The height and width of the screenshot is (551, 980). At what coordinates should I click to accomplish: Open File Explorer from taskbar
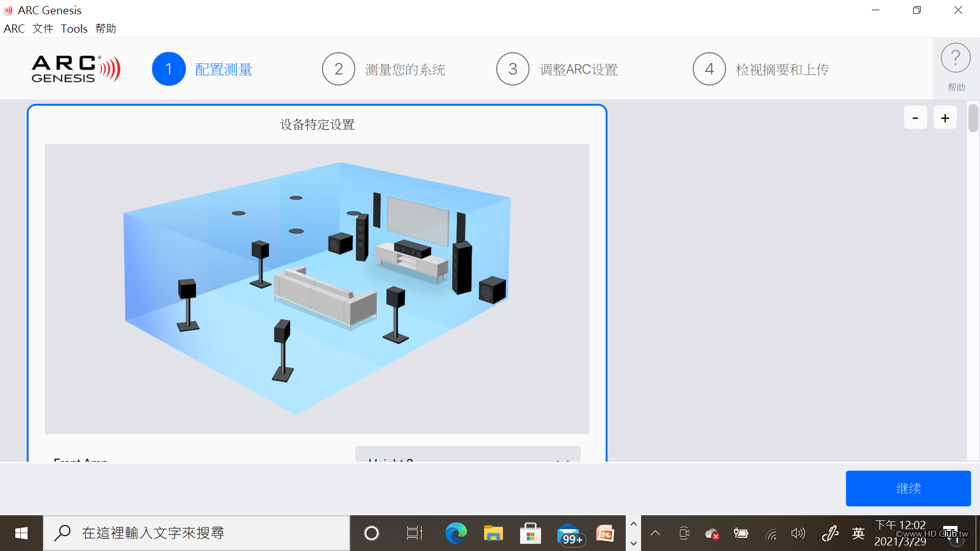point(493,533)
